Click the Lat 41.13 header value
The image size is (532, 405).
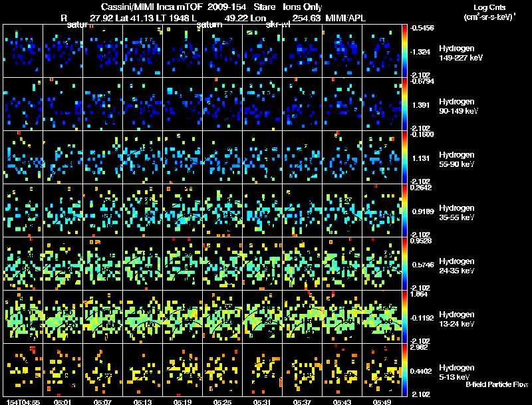(134, 18)
